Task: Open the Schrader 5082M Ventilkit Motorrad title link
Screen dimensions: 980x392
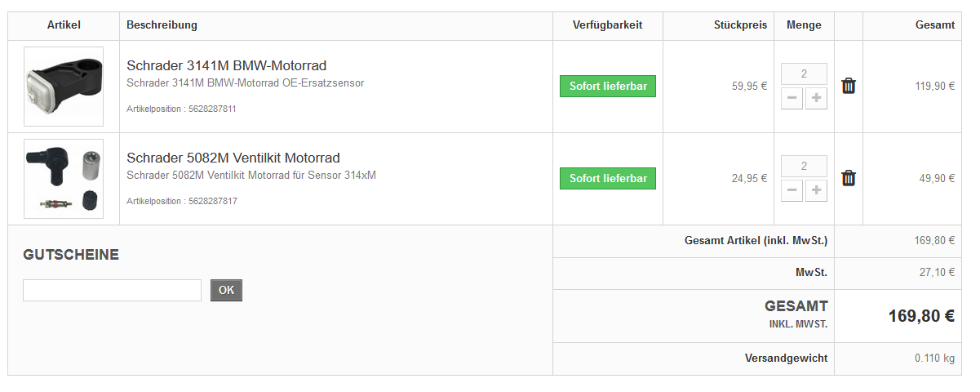Action: (233, 158)
